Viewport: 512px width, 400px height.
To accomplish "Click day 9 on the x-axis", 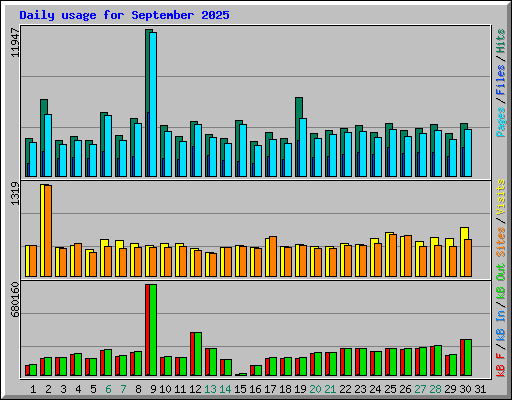I will 153,389.
